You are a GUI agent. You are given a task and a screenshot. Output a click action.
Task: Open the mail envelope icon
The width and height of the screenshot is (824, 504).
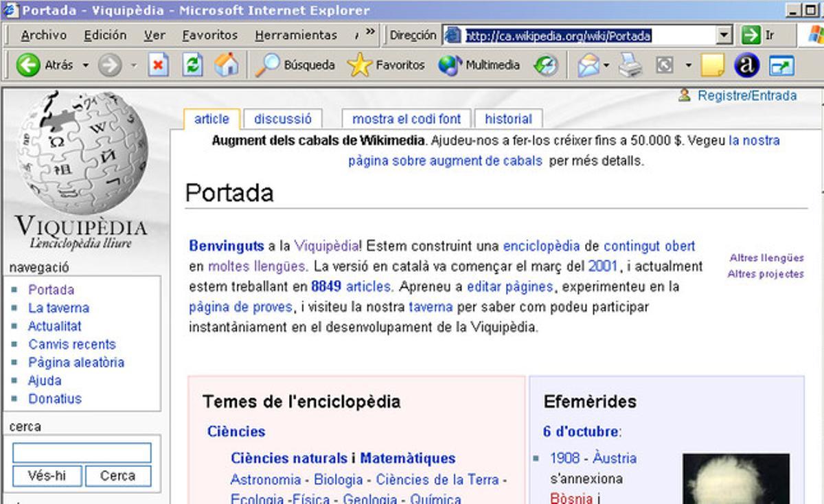pyautogui.click(x=588, y=66)
